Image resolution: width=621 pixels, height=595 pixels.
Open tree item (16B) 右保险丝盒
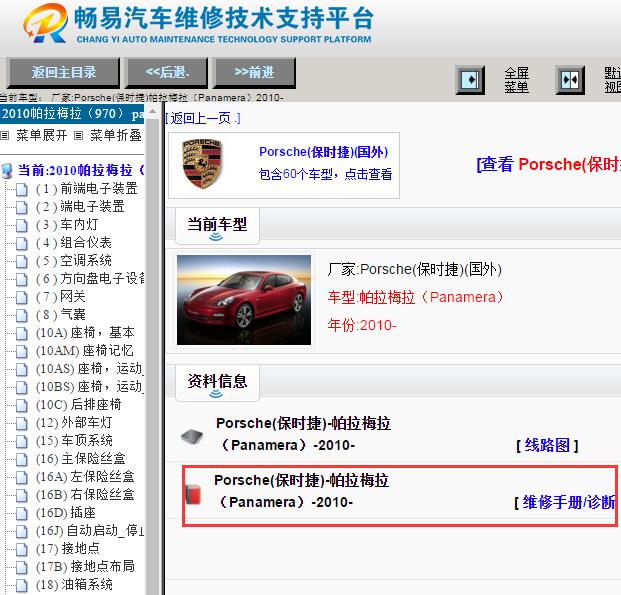(x=85, y=494)
